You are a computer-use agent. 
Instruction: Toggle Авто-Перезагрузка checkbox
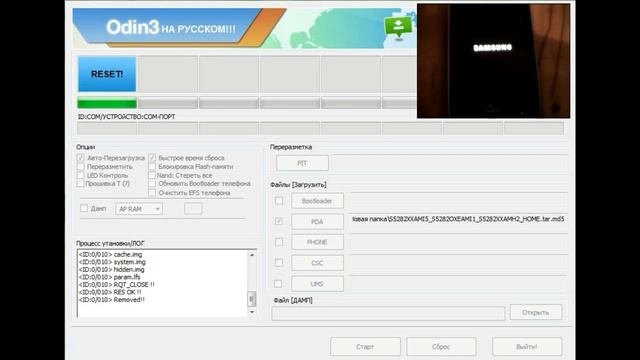(80, 158)
